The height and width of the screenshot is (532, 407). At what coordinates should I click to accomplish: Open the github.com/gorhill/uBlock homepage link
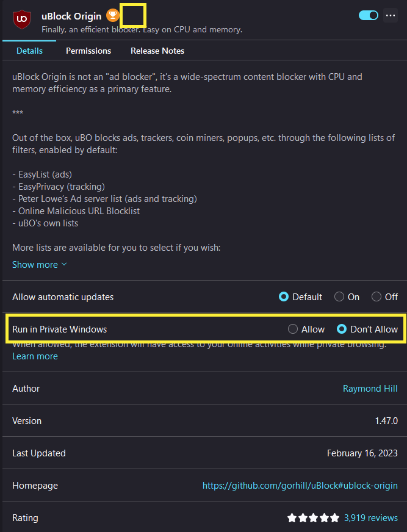click(300, 486)
